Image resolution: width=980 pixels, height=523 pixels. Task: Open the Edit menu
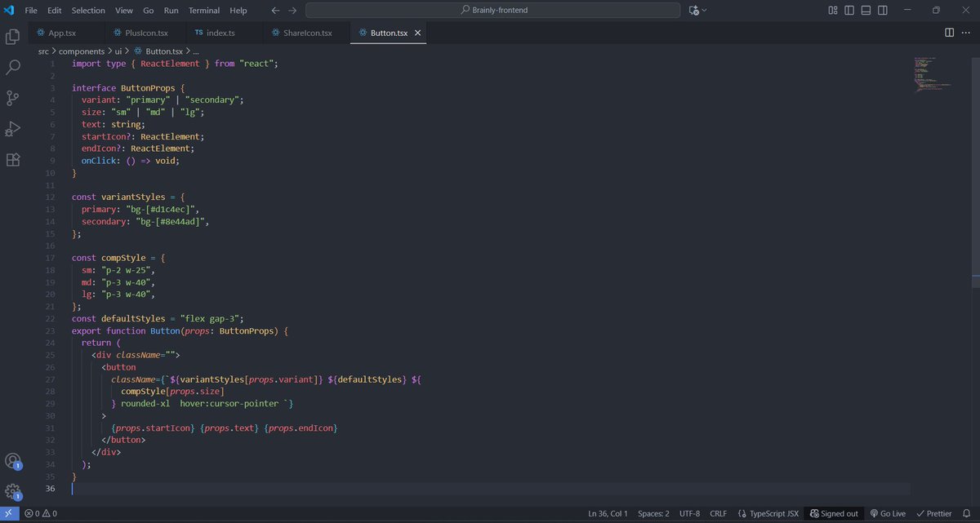[54, 11]
